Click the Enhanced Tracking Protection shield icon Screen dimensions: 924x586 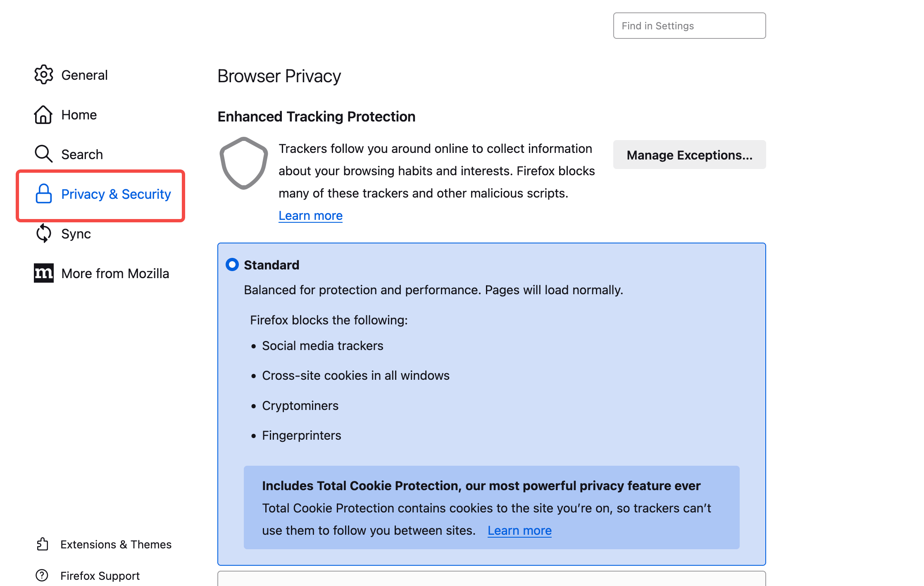243,163
